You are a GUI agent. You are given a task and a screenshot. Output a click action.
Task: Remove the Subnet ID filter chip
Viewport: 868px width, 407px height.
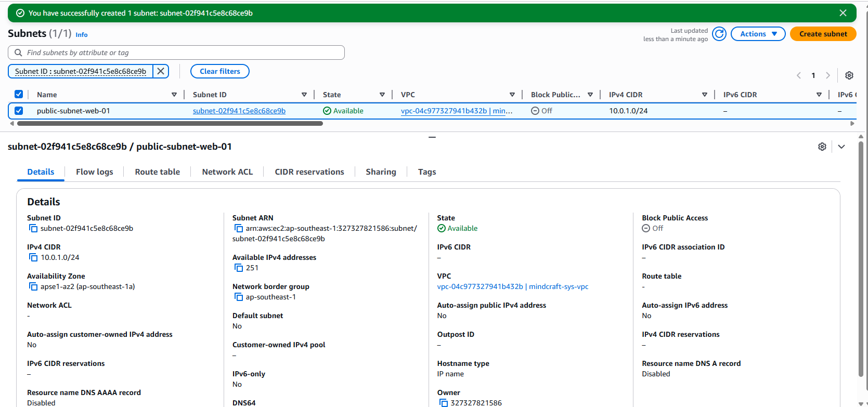point(161,71)
